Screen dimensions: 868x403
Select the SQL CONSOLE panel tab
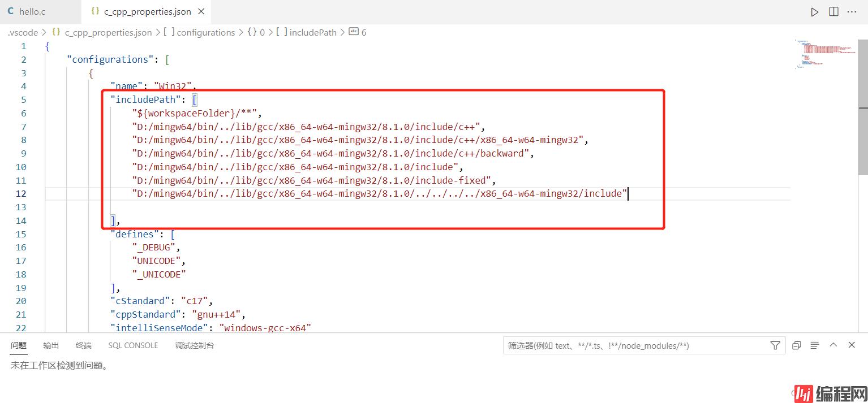133,345
